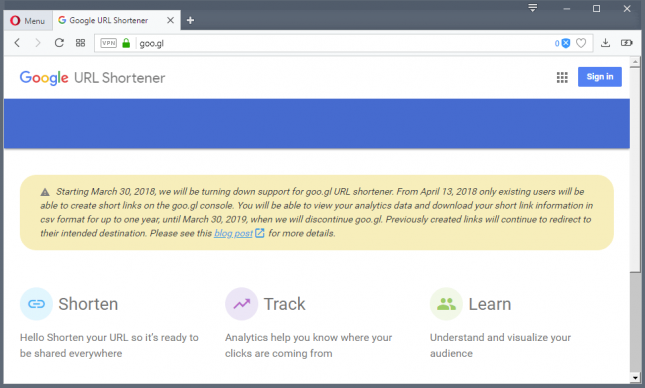Click the page scrollbar down arrow
Viewport: 645px width, 388px height.
[635, 378]
